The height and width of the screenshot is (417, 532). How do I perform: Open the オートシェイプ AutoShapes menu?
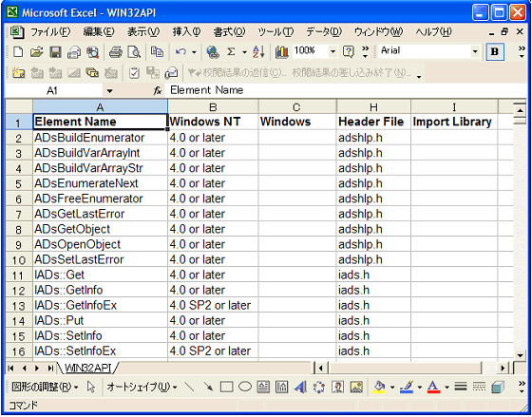[x=142, y=387]
